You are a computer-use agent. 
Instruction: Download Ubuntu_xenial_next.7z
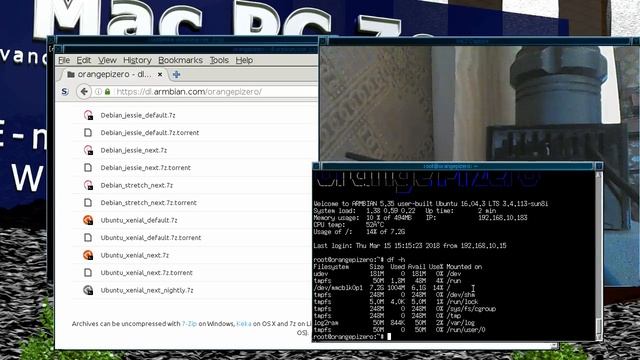click(135, 256)
